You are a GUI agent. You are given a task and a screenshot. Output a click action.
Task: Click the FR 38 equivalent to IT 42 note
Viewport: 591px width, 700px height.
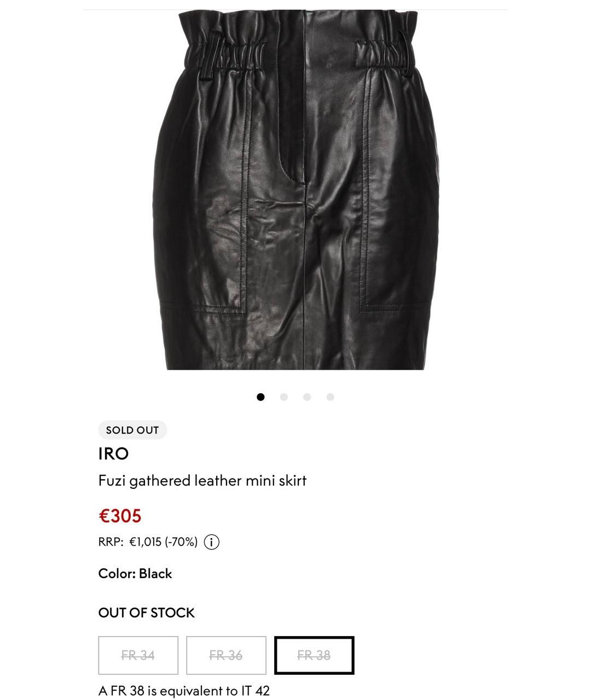(x=184, y=691)
